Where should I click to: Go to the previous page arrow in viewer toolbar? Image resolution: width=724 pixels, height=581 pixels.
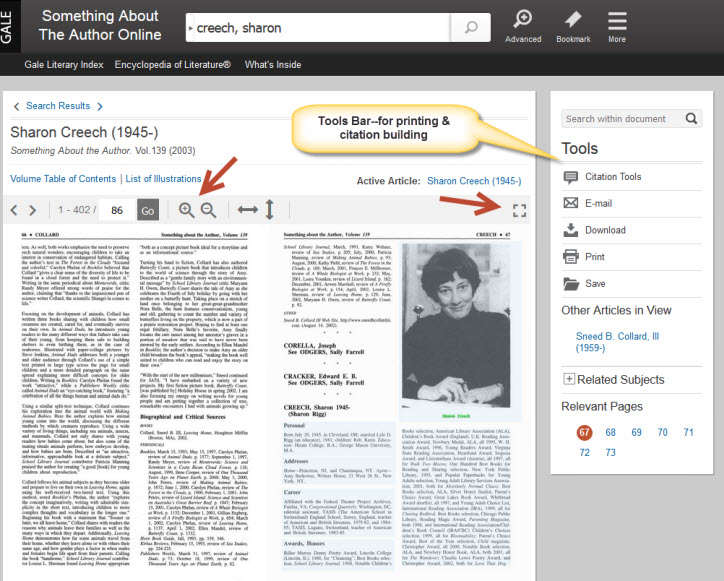point(14,210)
